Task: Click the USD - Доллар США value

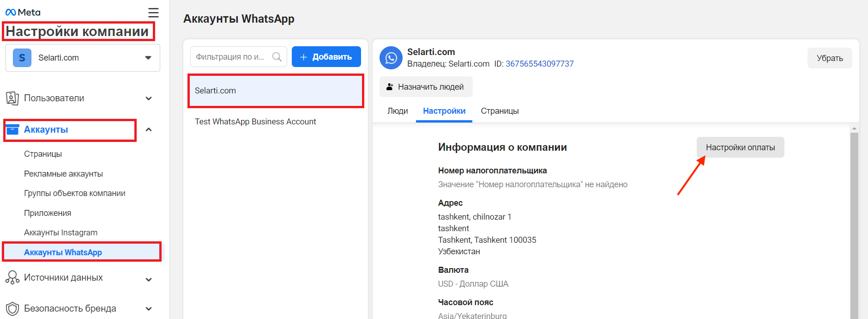Action: pos(473,284)
